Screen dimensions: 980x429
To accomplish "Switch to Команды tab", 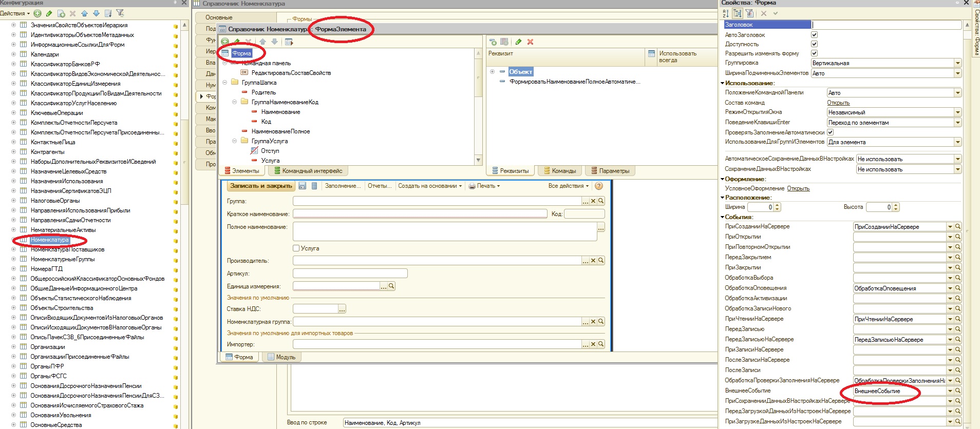I will (560, 171).
